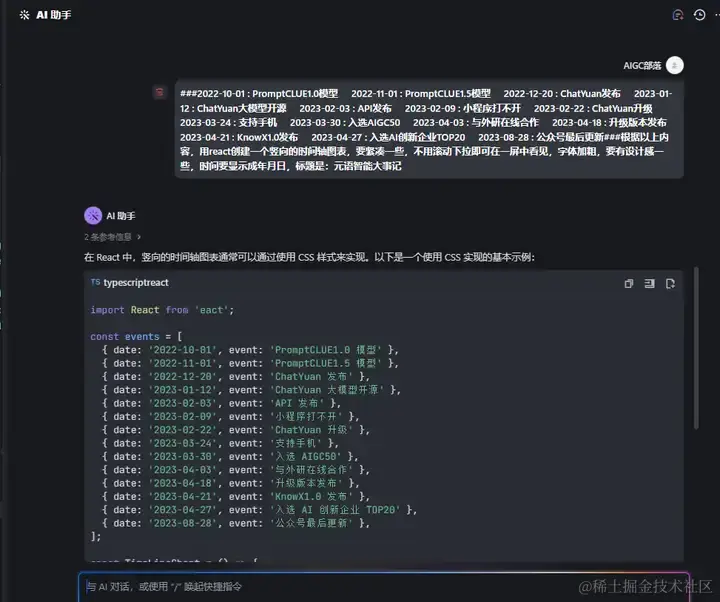Expand the 2条参考信息 references

pyautogui.click(x=112, y=237)
